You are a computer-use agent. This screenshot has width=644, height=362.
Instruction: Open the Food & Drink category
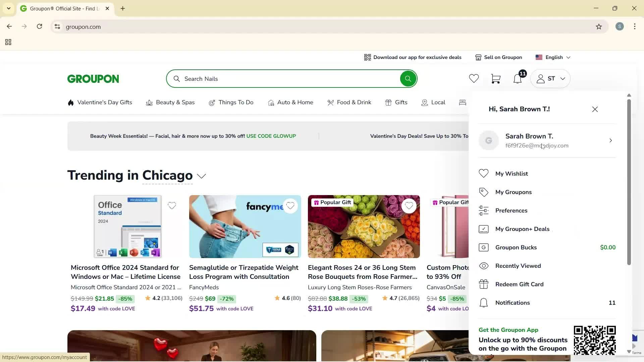pos(354,102)
